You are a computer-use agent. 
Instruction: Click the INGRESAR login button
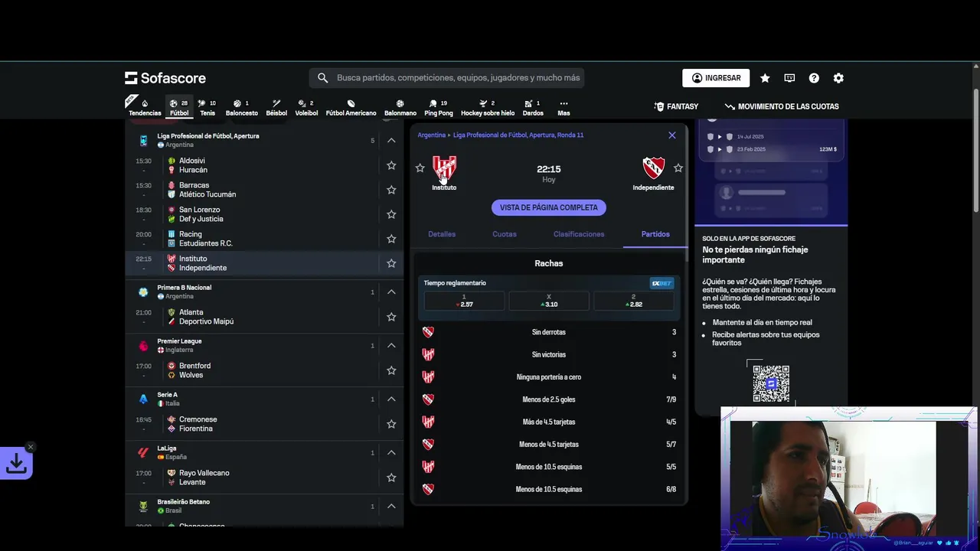716,78
